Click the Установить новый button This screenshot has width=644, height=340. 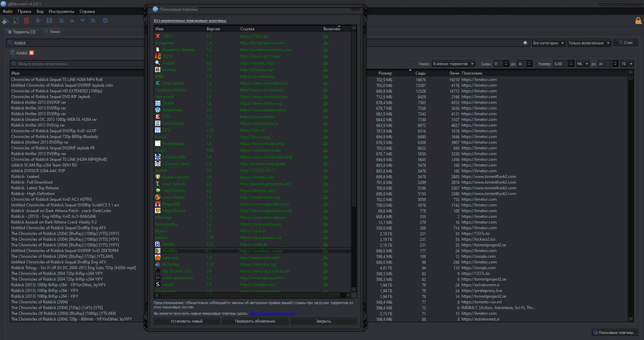tap(187, 321)
